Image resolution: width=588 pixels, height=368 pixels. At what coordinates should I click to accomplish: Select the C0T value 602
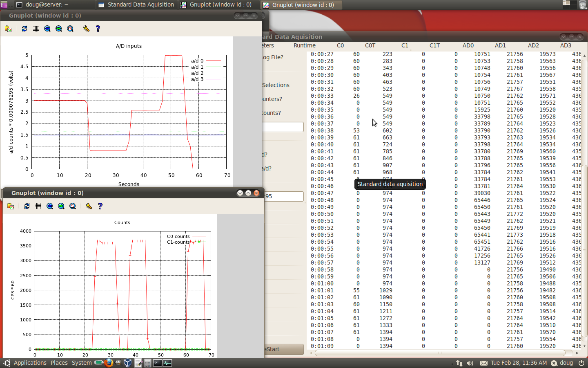(x=388, y=130)
